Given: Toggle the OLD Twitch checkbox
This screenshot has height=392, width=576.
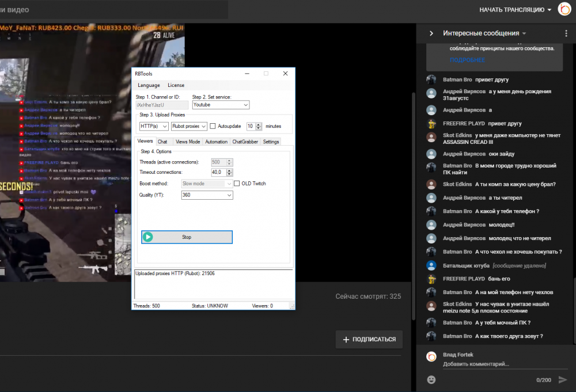Looking at the screenshot, I should click(x=237, y=184).
